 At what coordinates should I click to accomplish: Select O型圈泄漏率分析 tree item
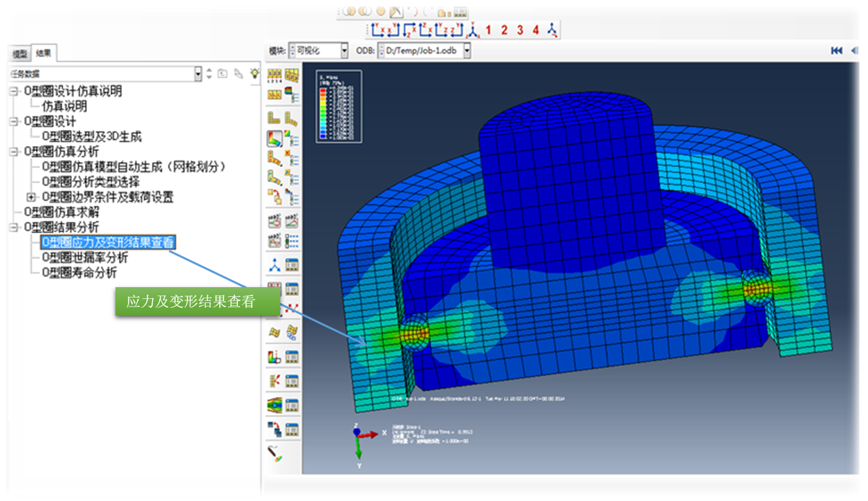click(x=84, y=257)
